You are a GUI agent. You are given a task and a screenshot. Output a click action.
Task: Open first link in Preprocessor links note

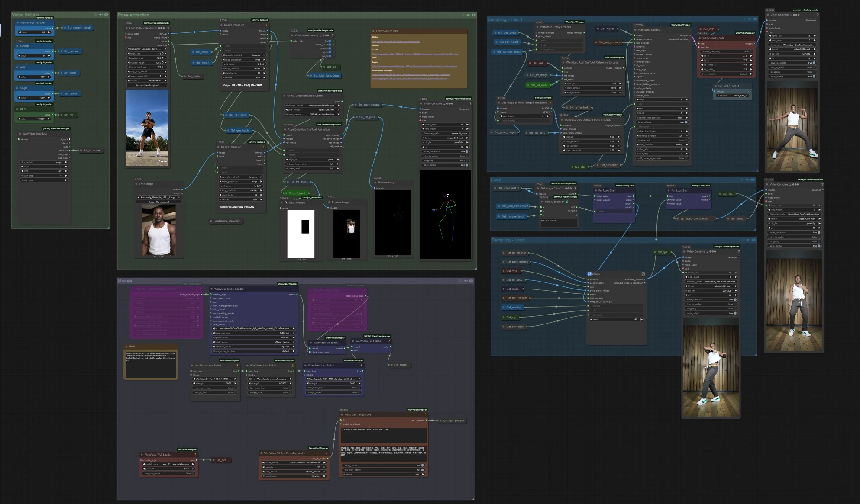[x=396, y=42]
